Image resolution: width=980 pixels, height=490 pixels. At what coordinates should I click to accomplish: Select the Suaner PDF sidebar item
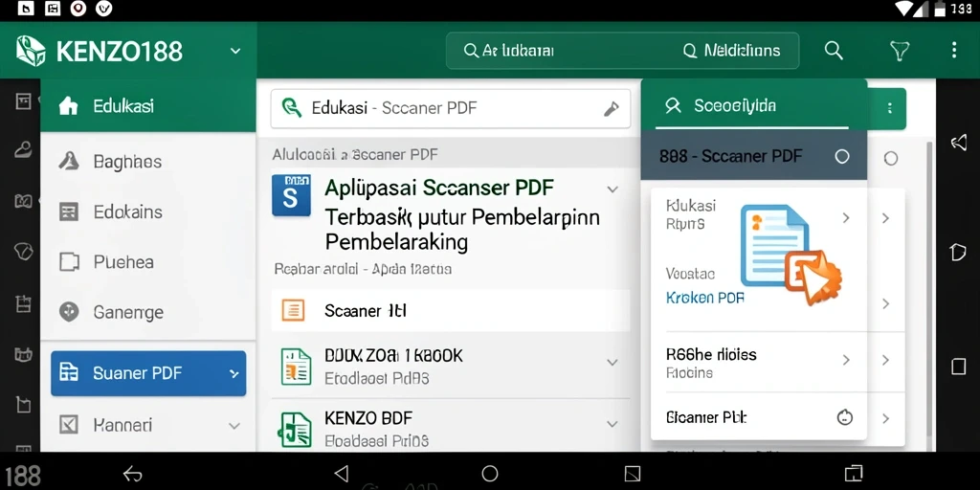point(148,373)
